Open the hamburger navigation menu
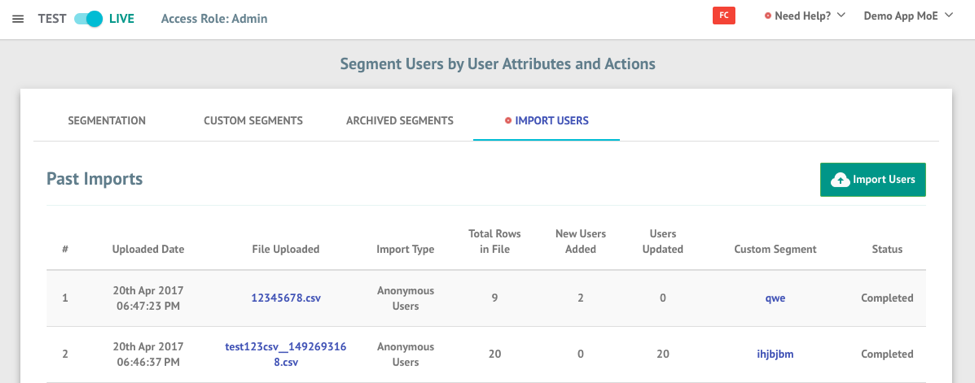Image resolution: width=975 pixels, height=383 pixels. tap(18, 19)
